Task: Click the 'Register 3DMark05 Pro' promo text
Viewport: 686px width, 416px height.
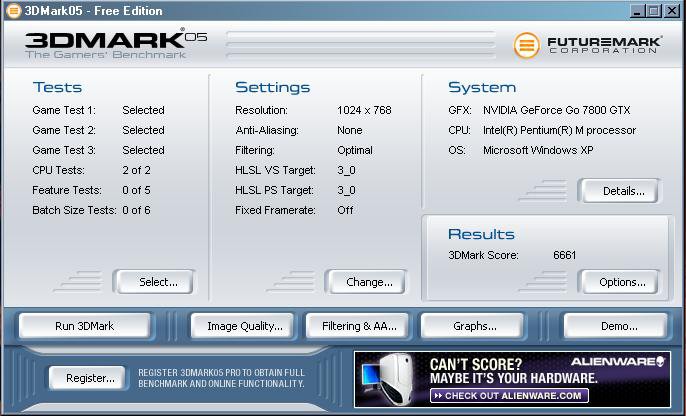Action: 221,378
